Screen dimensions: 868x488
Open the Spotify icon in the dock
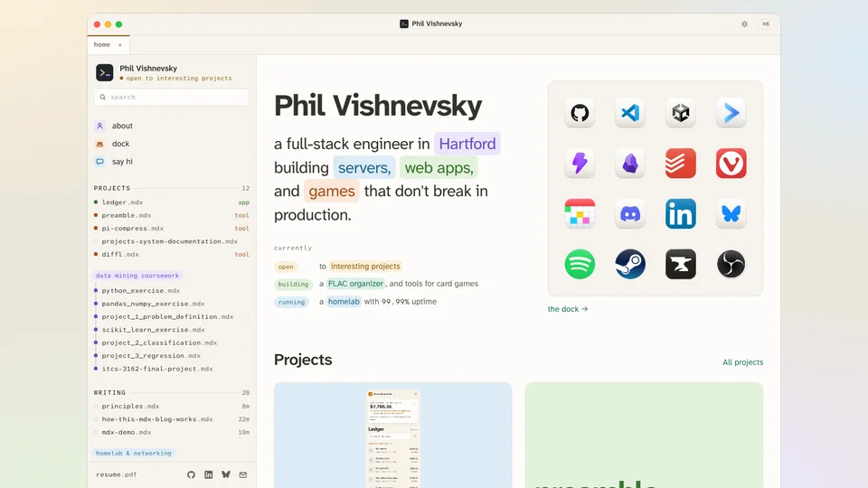pyautogui.click(x=580, y=264)
